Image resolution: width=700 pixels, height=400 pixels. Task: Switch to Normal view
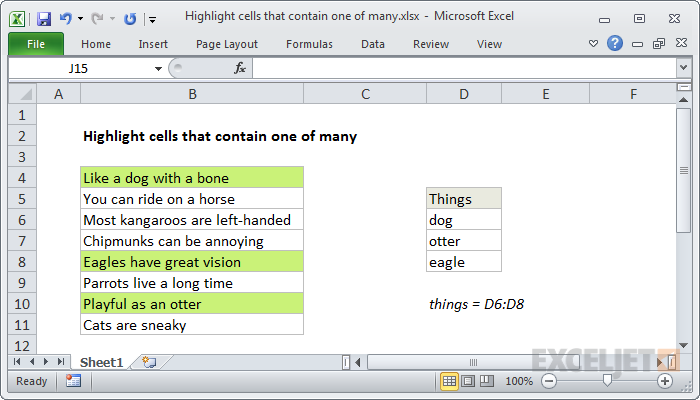tap(449, 381)
